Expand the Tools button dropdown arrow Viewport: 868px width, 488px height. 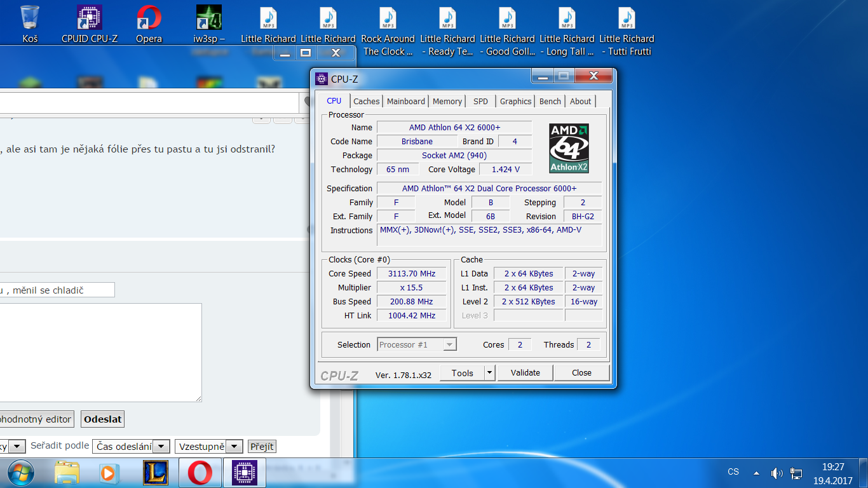tap(490, 373)
